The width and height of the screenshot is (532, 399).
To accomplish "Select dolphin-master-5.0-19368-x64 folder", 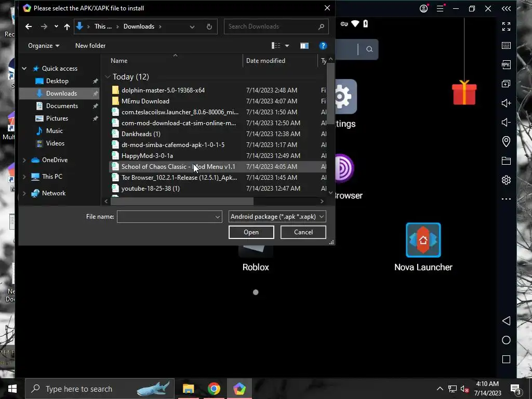I will 217,90.
